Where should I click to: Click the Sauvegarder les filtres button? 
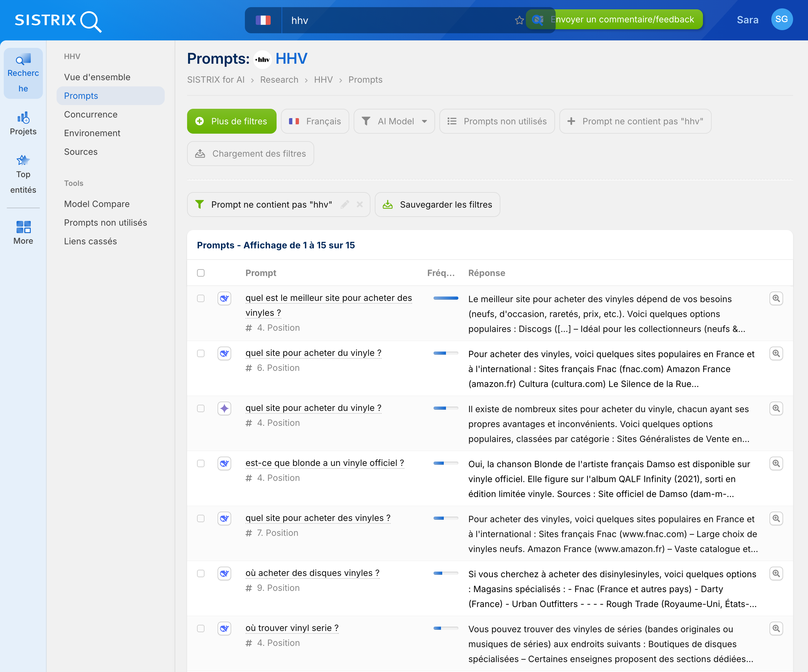[x=438, y=205]
